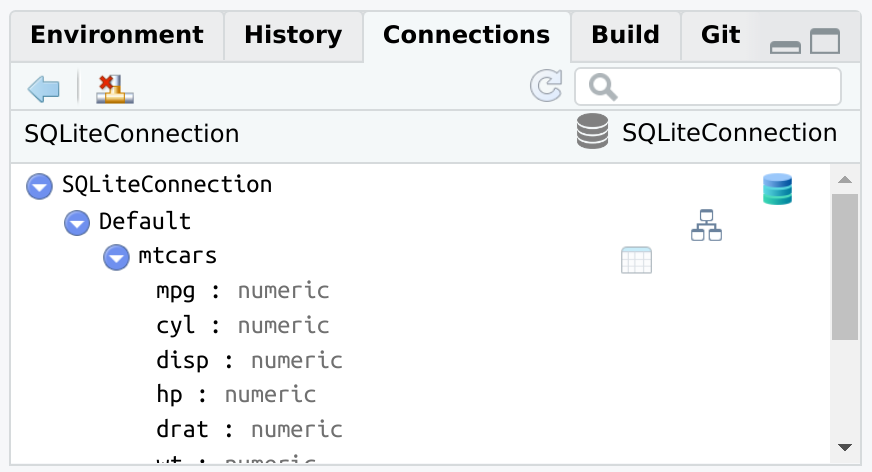Click the teal database icon beside SQLiteConnection

tap(777, 189)
